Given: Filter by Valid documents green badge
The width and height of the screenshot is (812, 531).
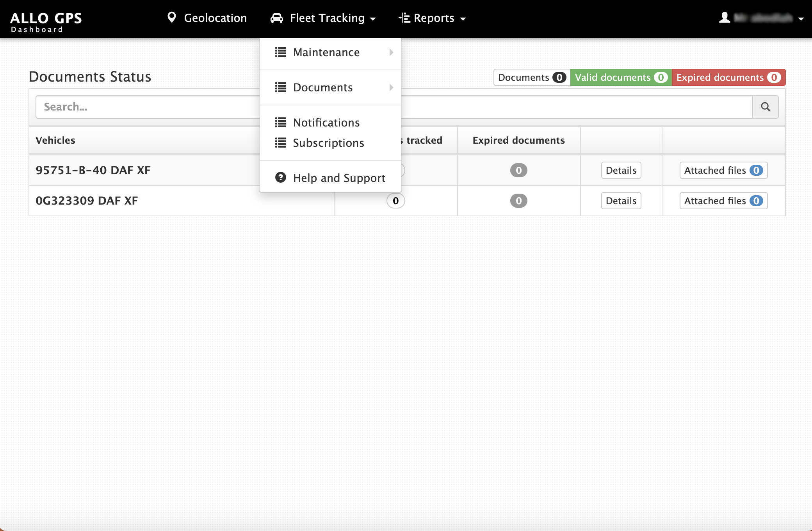Looking at the screenshot, I should point(621,77).
